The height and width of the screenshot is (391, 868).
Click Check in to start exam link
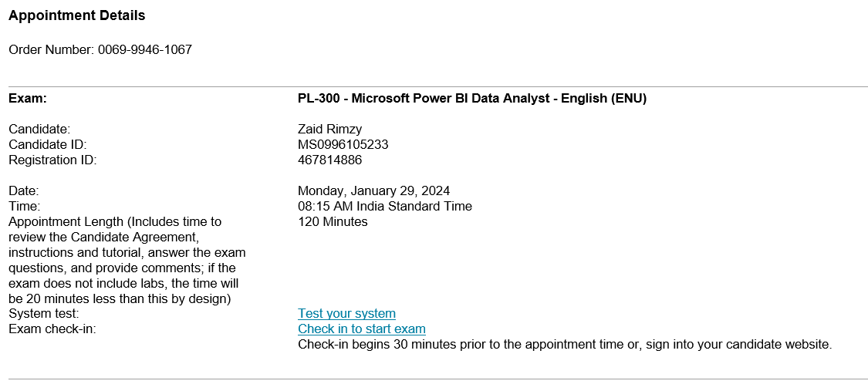coord(362,329)
